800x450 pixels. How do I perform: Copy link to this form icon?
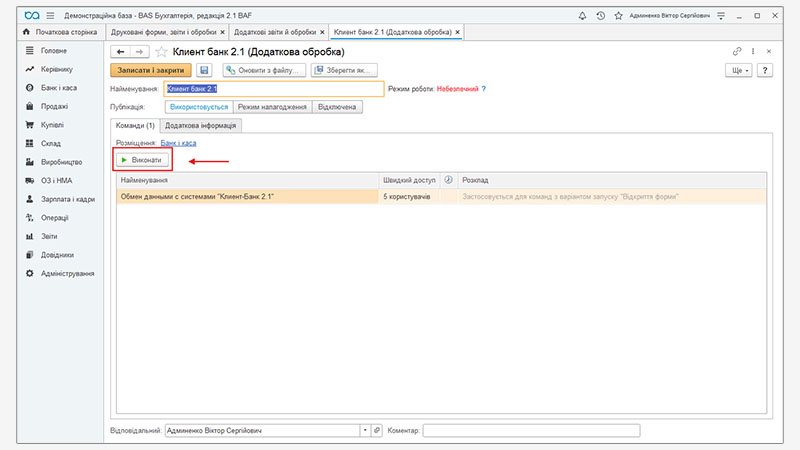click(x=737, y=51)
